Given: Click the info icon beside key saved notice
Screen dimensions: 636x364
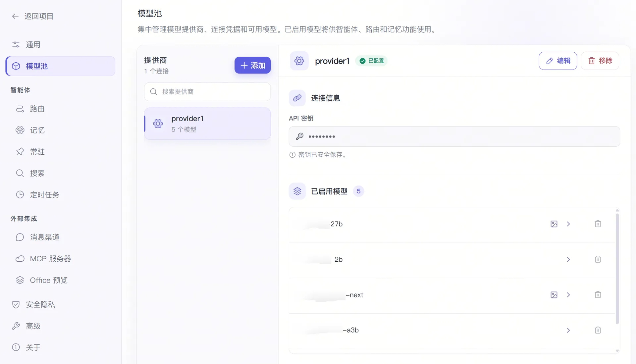Looking at the screenshot, I should click(292, 155).
